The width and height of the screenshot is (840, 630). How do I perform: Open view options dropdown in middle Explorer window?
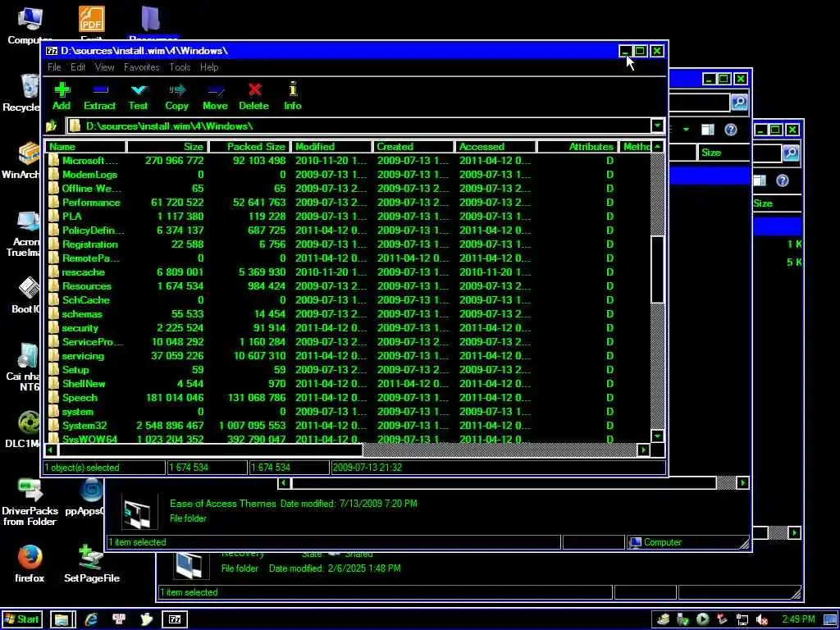pos(686,130)
